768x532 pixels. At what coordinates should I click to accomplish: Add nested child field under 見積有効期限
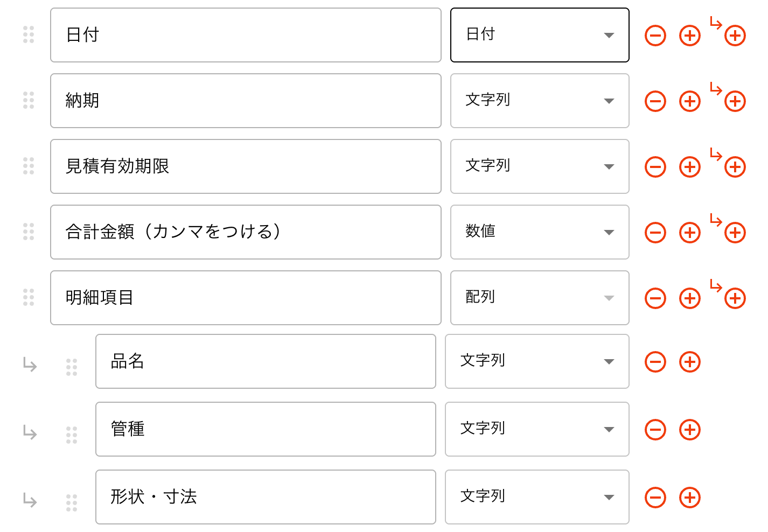735,167
